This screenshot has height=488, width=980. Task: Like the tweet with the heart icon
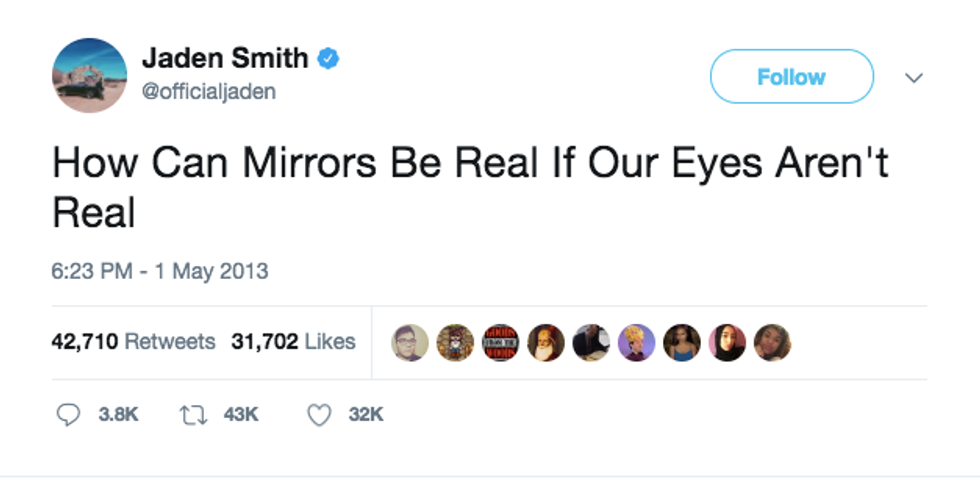318,414
